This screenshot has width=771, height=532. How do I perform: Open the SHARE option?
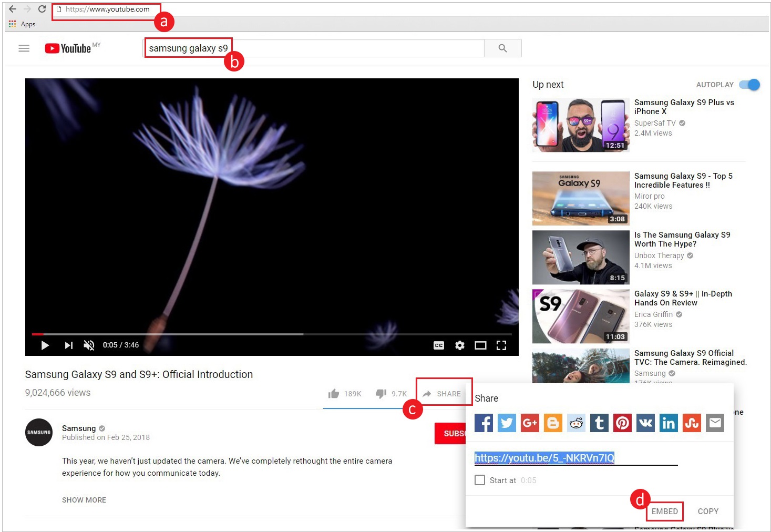point(442,394)
